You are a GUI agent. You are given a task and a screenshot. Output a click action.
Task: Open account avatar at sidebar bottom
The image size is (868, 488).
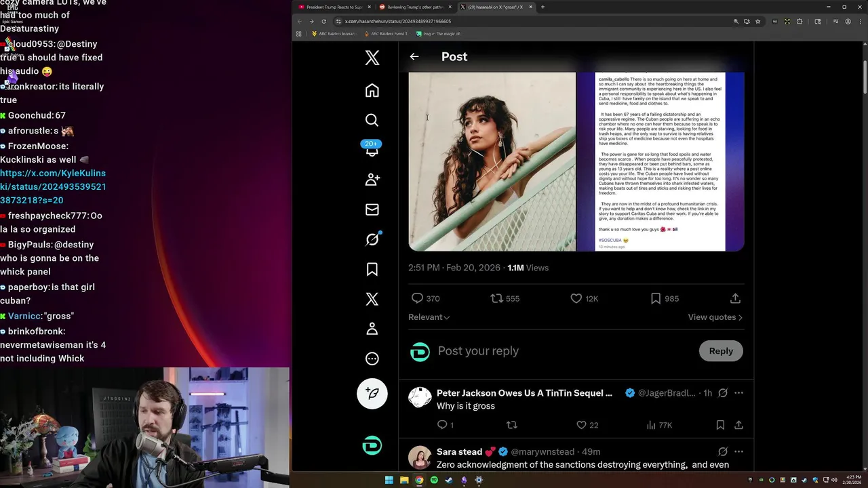(x=372, y=445)
